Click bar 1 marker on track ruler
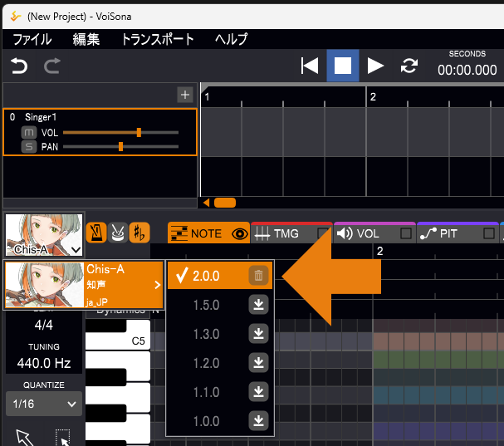Image resolution: width=504 pixels, height=446 pixels. 208,97
